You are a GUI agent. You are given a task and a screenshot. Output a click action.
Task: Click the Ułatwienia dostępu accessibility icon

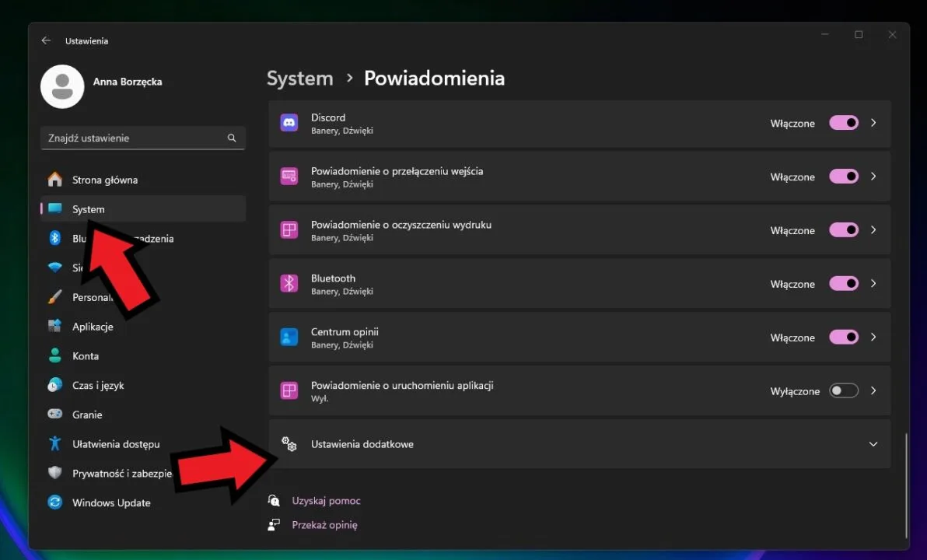click(x=55, y=443)
